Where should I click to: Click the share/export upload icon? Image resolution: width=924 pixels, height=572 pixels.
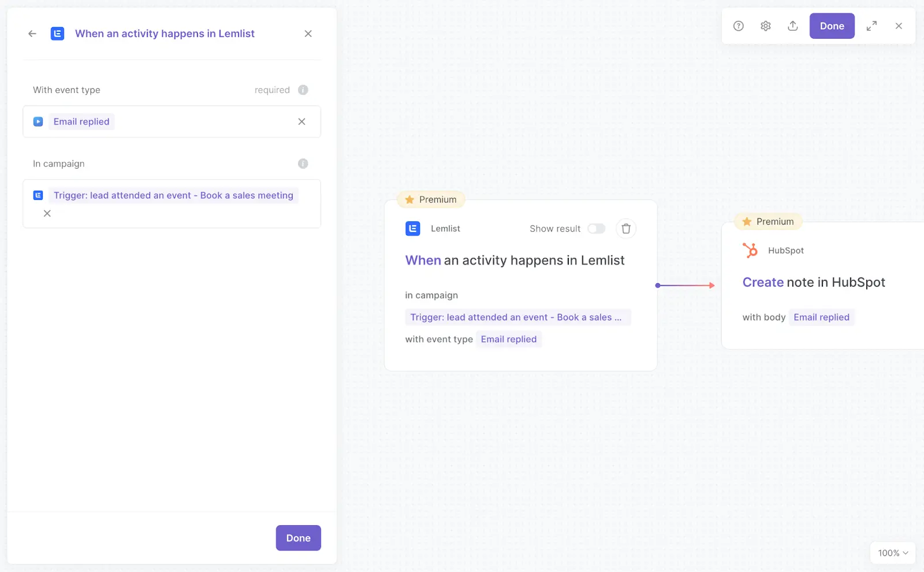tap(793, 26)
